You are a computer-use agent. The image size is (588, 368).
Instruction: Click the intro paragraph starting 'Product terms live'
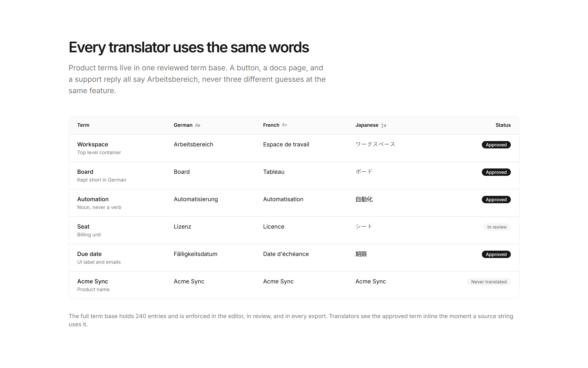pyautogui.click(x=197, y=79)
